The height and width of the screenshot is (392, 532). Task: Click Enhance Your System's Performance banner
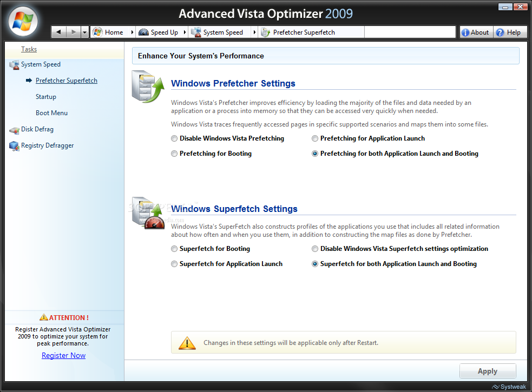click(325, 56)
